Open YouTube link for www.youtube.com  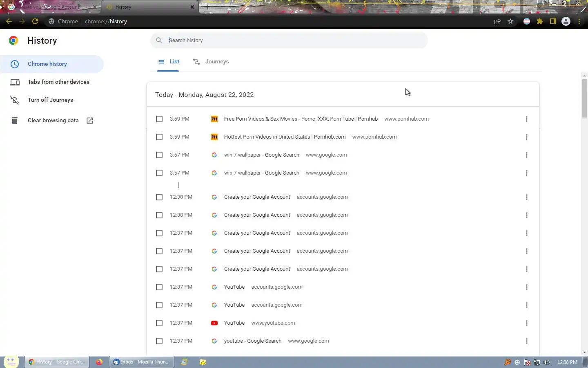point(234,323)
